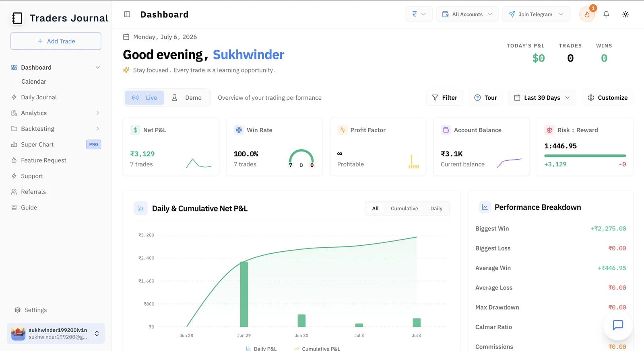Go to the Calendar subpage

(x=34, y=82)
